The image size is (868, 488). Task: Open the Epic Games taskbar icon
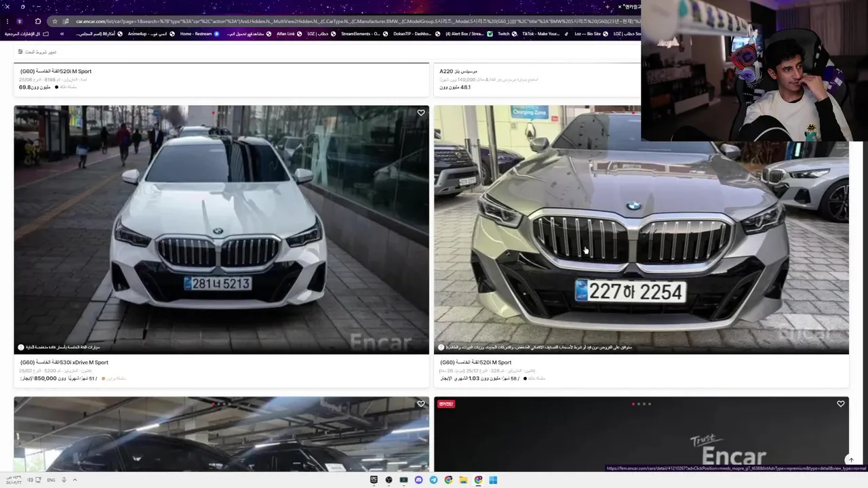[374, 480]
